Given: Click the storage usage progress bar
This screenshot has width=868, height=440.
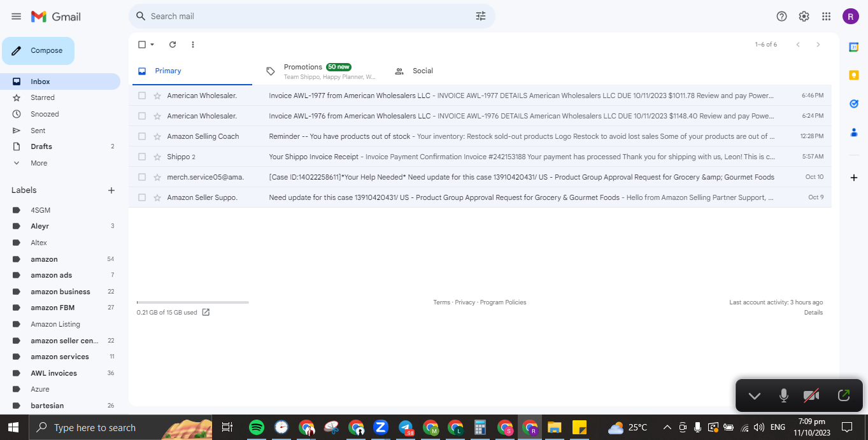Looking at the screenshot, I should 192,302.
